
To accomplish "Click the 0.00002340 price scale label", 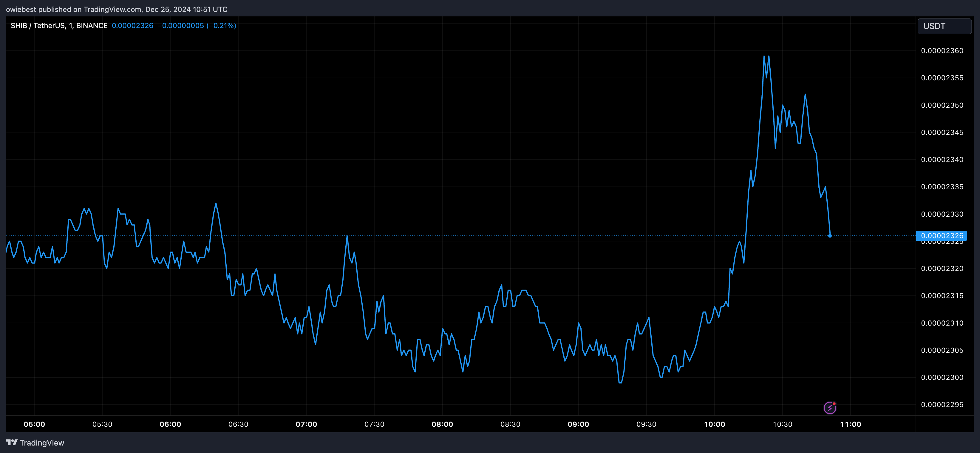I will tap(942, 159).
